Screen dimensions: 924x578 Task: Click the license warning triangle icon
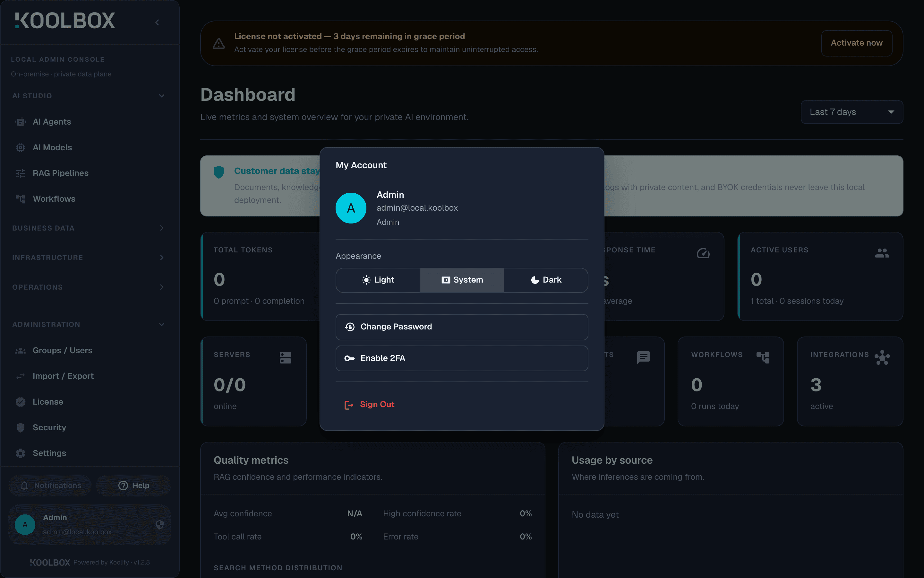(219, 43)
